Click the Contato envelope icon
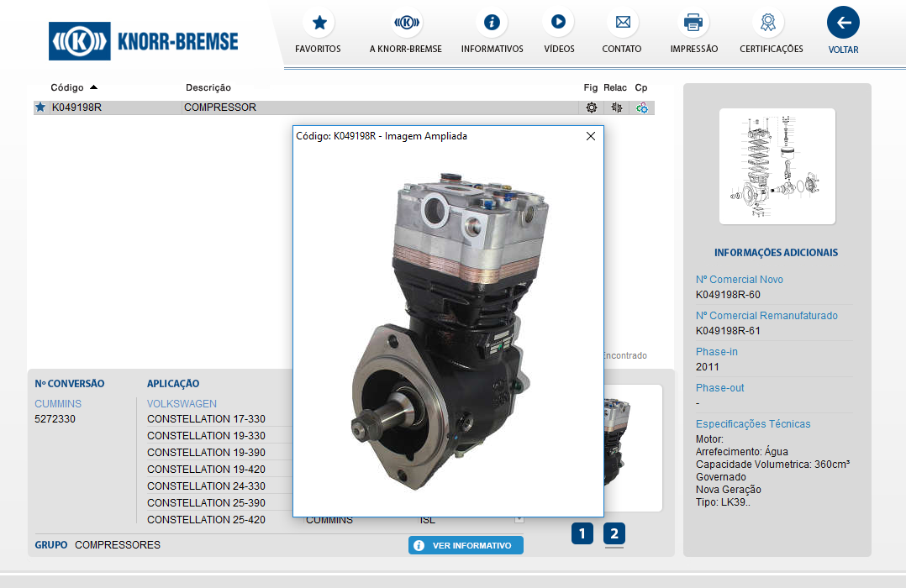Viewport: 906px width, 588px height. 622,23
